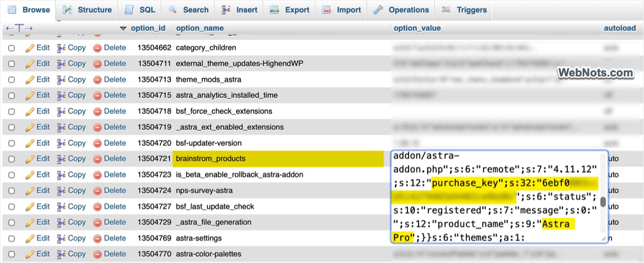Click the Copy link for theme_mods_astra
The image size is (644, 263).
[77, 79]
